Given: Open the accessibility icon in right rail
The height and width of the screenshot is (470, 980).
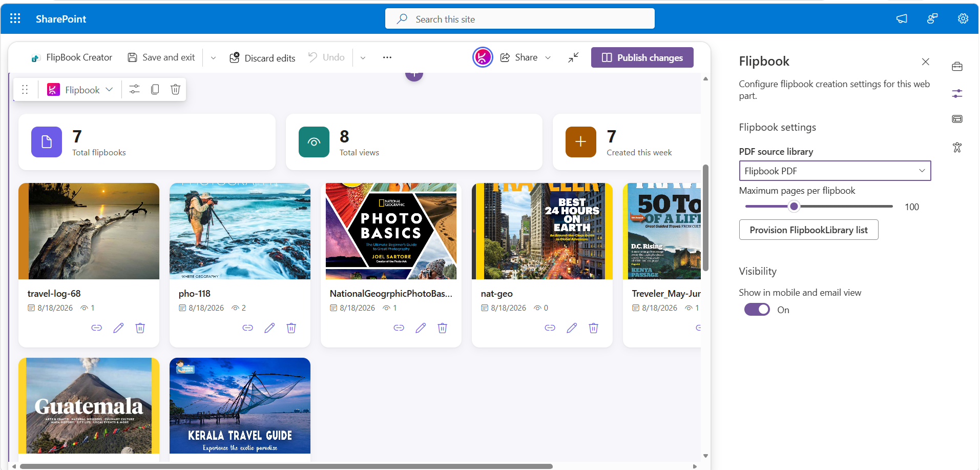Looking at the screenshot, I should pos(957,148).
